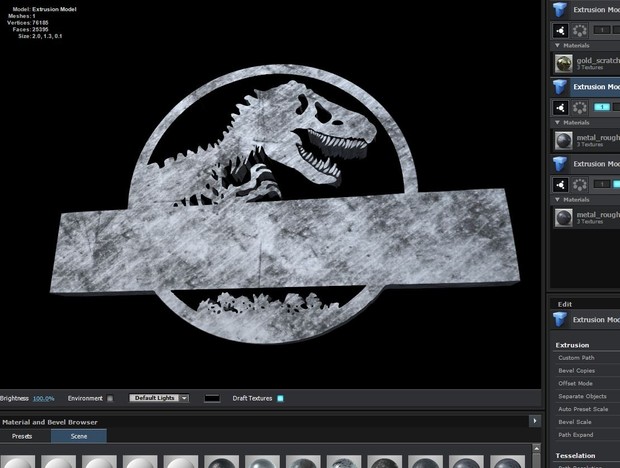Click the Separate Objects property
Image resolution: width=620 pixels, height=468 pixels.
[x=582, y=396]
